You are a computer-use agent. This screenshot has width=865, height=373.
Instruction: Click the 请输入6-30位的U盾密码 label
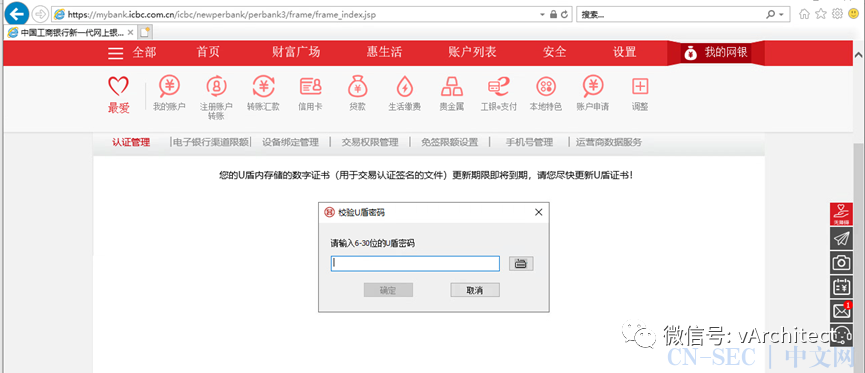pyautogui.click(x=372, y=243)
